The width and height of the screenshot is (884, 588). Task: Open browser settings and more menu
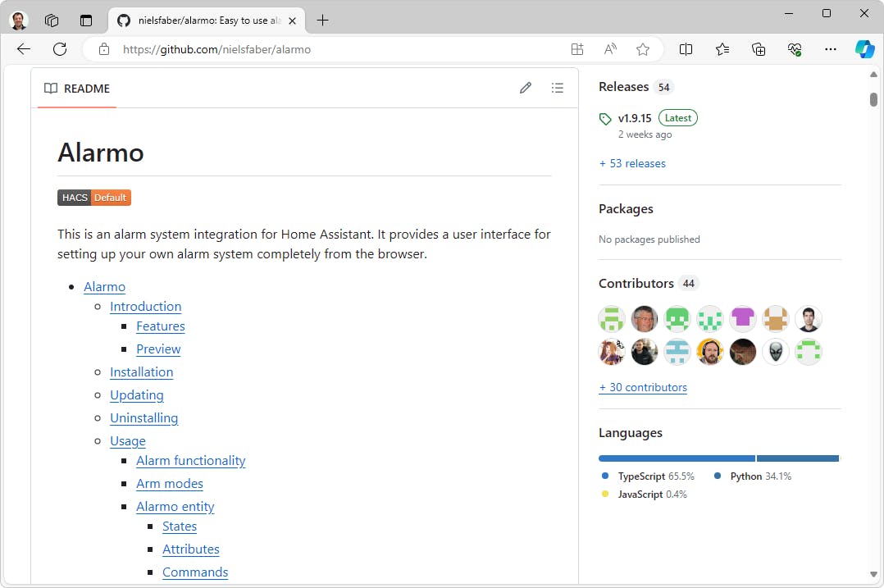[831, 49]
